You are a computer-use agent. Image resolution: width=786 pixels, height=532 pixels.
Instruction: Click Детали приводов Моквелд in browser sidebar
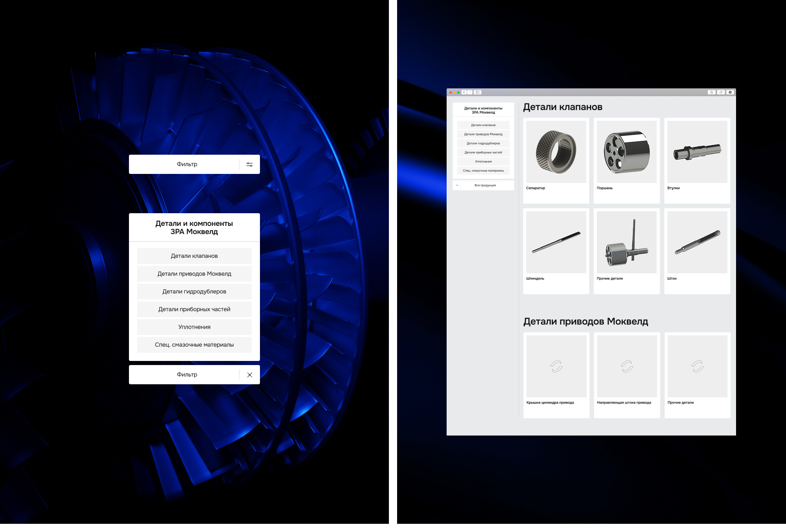[x=483, y=134]
